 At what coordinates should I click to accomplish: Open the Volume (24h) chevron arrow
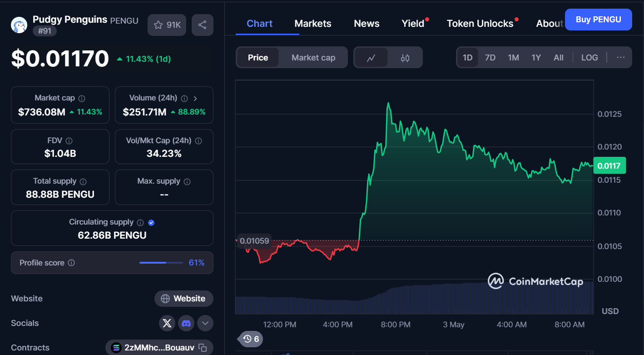[195, 98]
